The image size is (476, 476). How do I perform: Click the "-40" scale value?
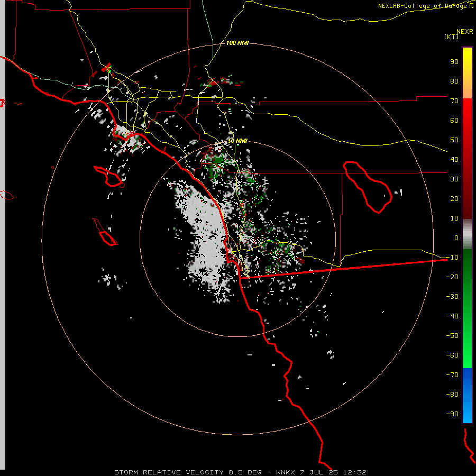452,316
